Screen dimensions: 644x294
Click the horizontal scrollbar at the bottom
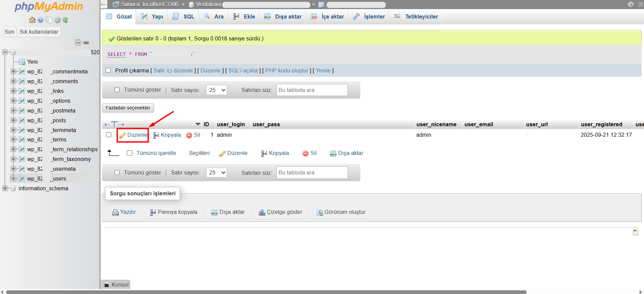pyautogui.click(x=266, y=292)
